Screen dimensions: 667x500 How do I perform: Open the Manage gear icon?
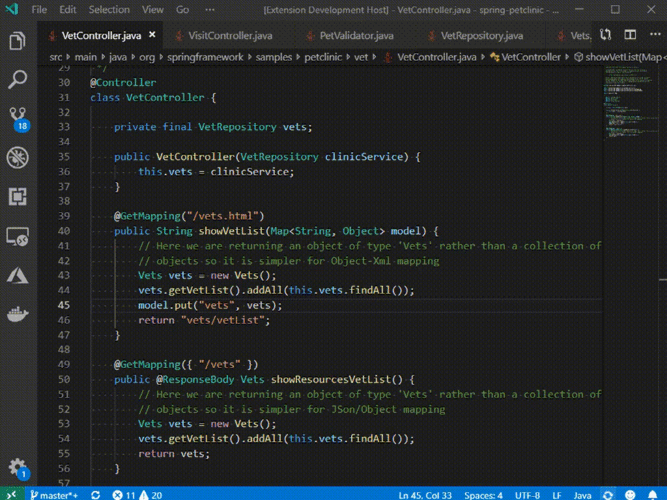pos(18,468)
